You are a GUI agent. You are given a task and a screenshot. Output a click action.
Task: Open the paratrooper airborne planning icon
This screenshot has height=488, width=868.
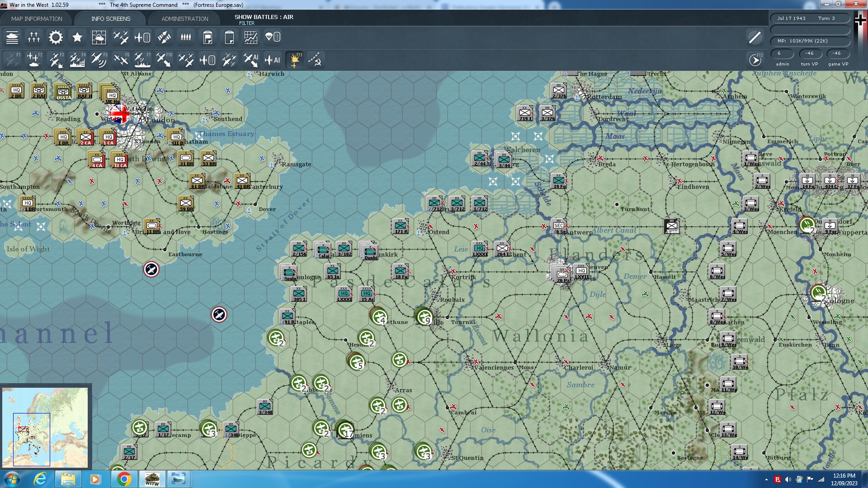273,38
